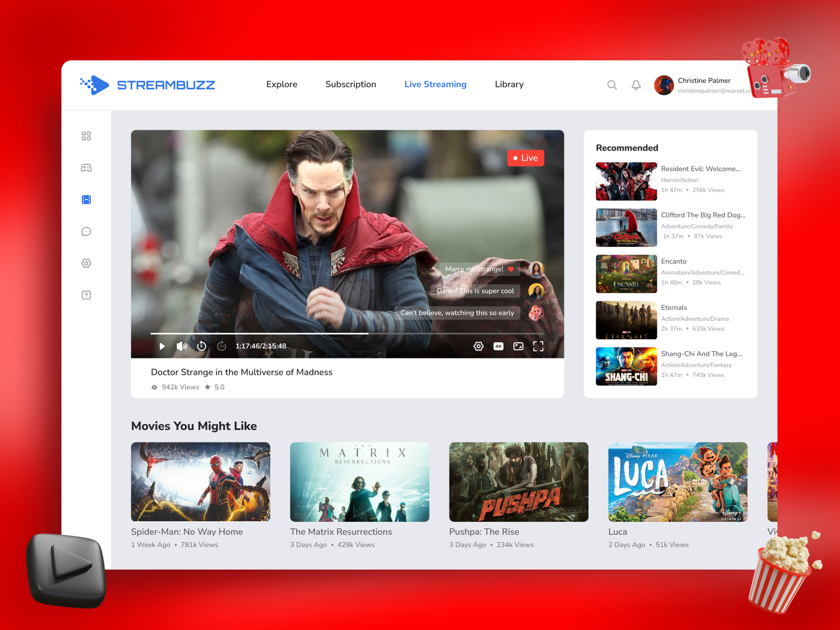Image resolution: width=840 pixels, height=630 pixels.
Task: Open the chat messages icon in sidebar
Action: [86, 232]
